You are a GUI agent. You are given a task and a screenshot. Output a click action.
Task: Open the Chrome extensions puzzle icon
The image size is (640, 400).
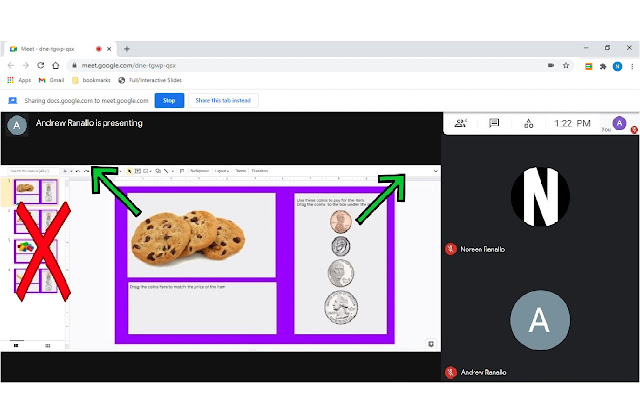click(x=603, y=65)
